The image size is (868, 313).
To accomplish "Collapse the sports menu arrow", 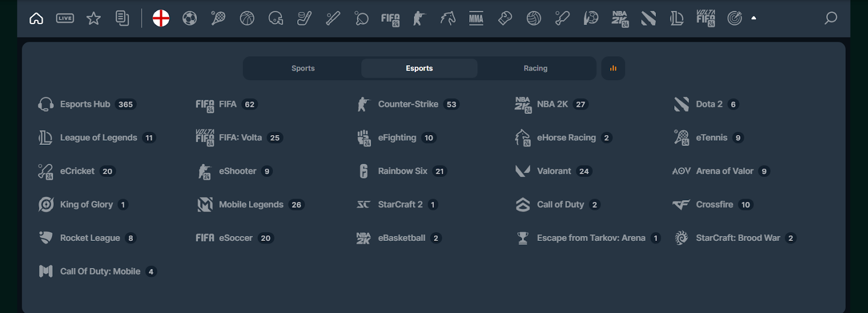I will click(754, 18).
